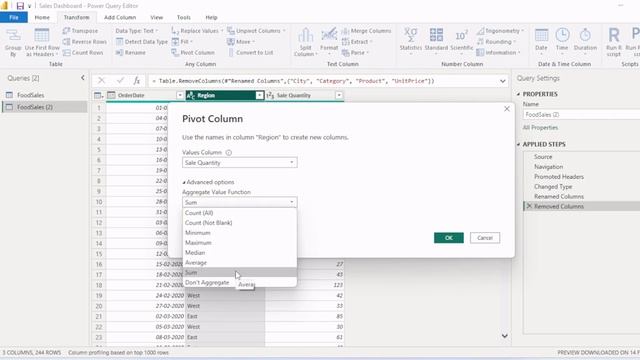Select the Promoted Headers applied step
This screenshot has height=360, width=640.
[559, 177]
